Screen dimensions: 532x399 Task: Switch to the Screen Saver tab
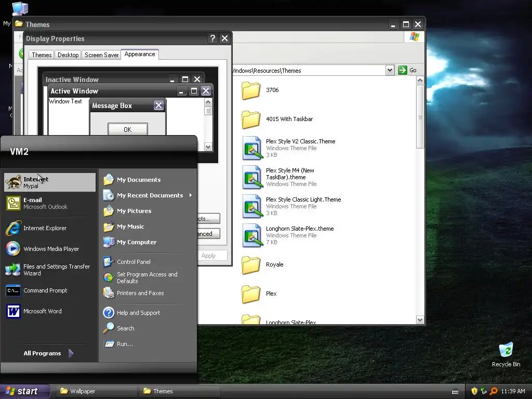click(x=101, y=55)
